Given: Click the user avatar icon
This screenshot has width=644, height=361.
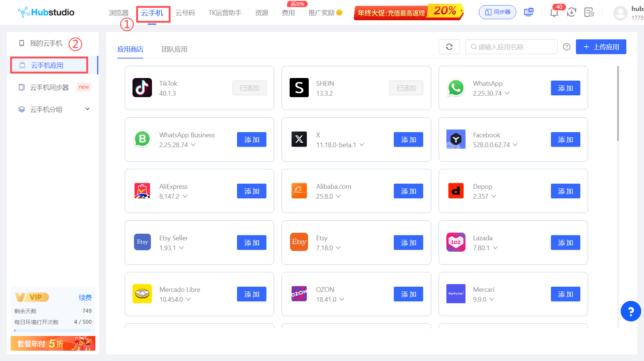Looking at the screenshot, I should pyautogui.click(x=620, y=13).
